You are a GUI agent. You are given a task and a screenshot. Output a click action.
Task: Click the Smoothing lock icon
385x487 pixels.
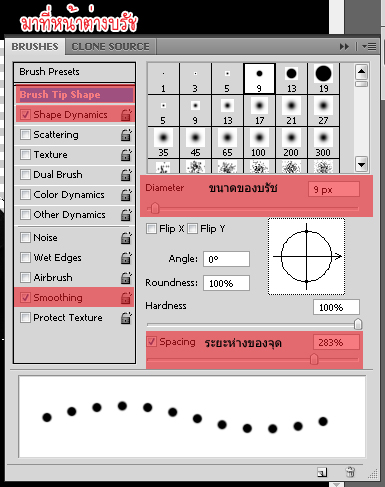[x=126, y=298]
